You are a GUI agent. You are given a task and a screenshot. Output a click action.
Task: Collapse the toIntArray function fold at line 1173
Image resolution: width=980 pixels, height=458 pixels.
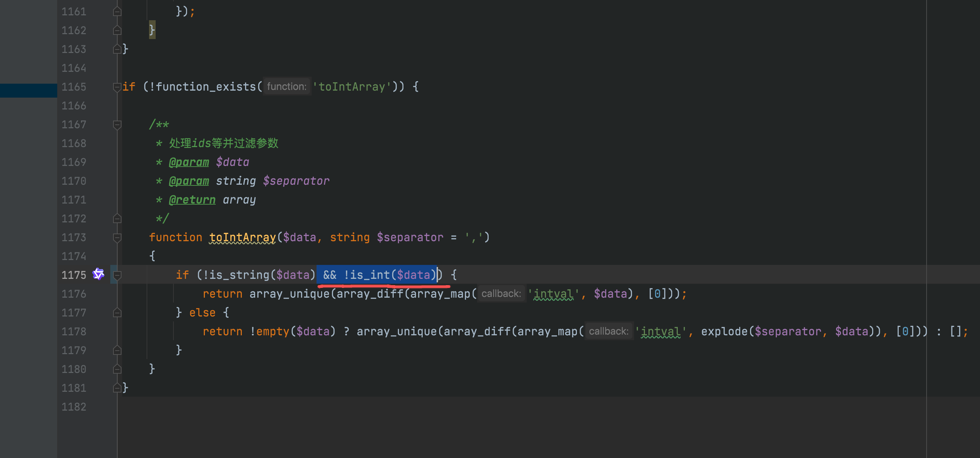click(117, 238)
